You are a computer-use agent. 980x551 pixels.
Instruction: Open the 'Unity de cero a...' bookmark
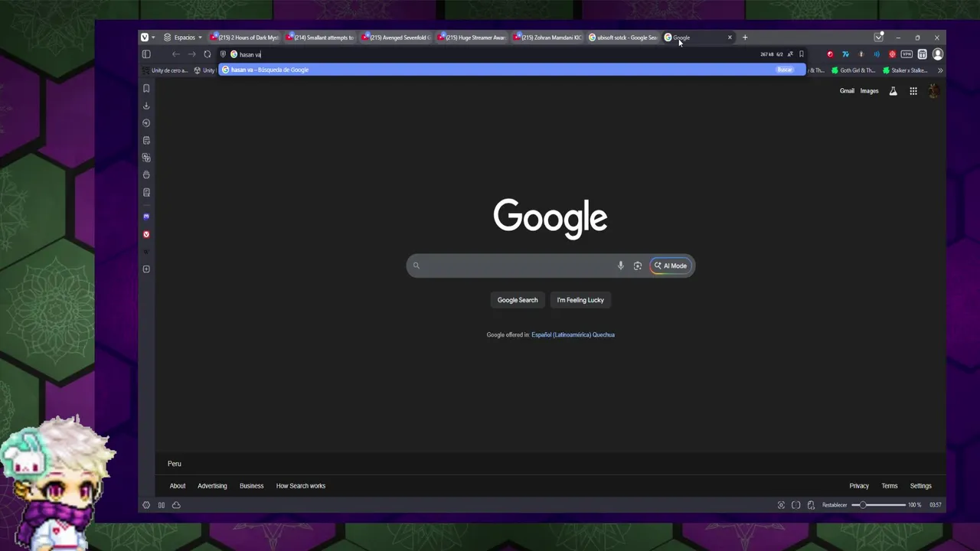(165, 70)
